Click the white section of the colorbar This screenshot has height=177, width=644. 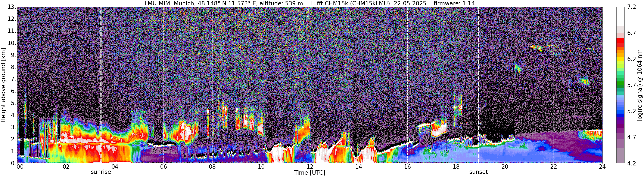click(620, 16)
